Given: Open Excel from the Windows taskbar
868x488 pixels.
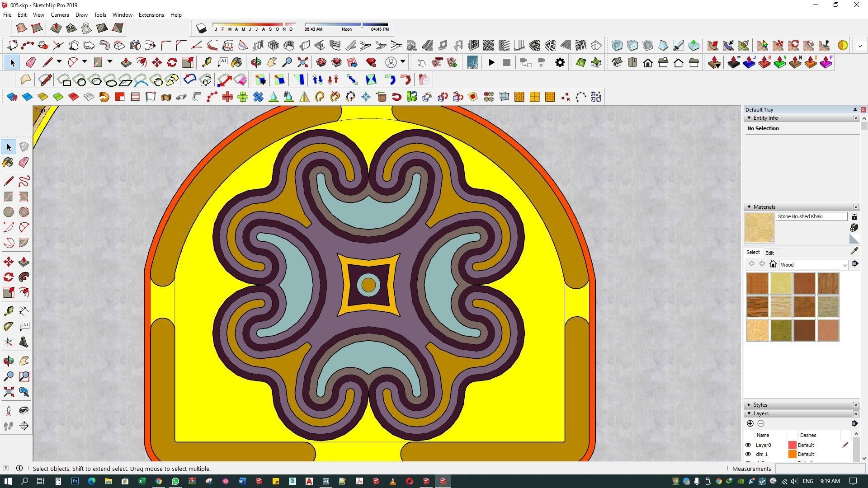Looking at the screenshot, I should tap(142, 481).
